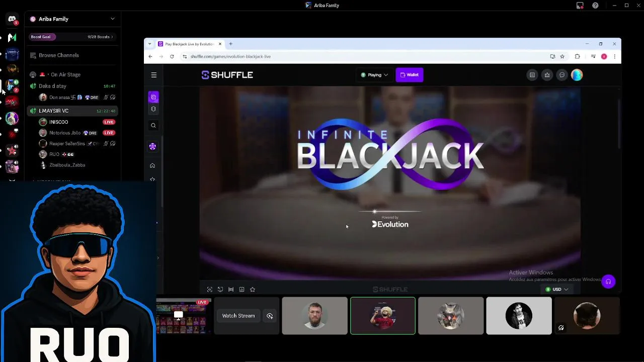The height and width of the screenshot is (362, 644).
Task: Open browser extensions puzzle icon
Action: pos(577,56)
